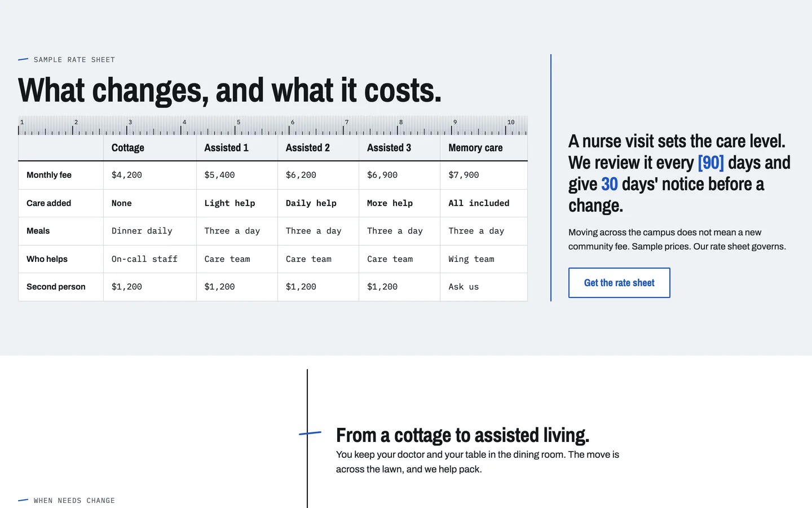Click the "WHEN NEEDS CHANGE" section label
This screenshot has height=508, width=812.
(74, 501)
